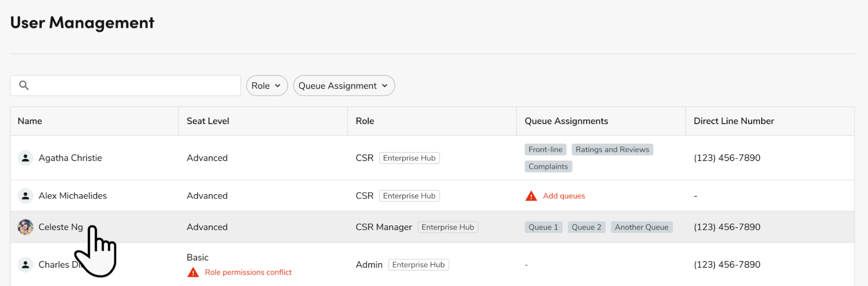Click the Role permissions conflict warning triangle
Viewport: 868px width, 286px height.
tap(193, 273)
